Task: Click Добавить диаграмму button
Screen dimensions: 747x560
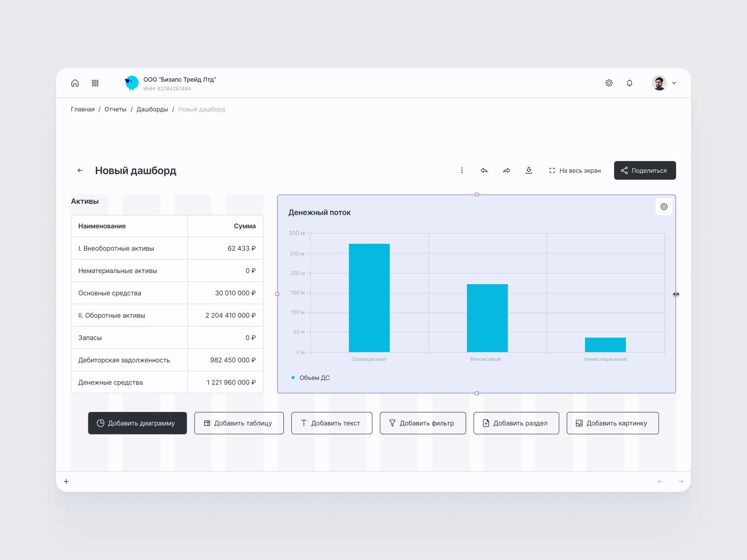Action: click(x=137, y=423)
